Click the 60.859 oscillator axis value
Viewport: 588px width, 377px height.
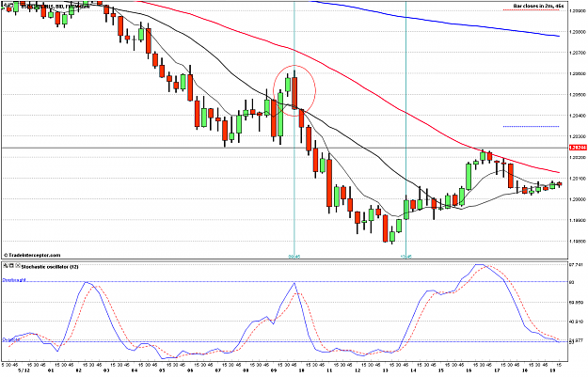pos(576,302)
